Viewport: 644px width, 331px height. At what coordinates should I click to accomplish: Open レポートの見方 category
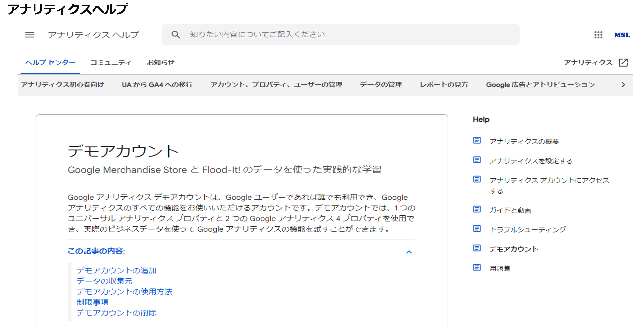tap(444, 85)
